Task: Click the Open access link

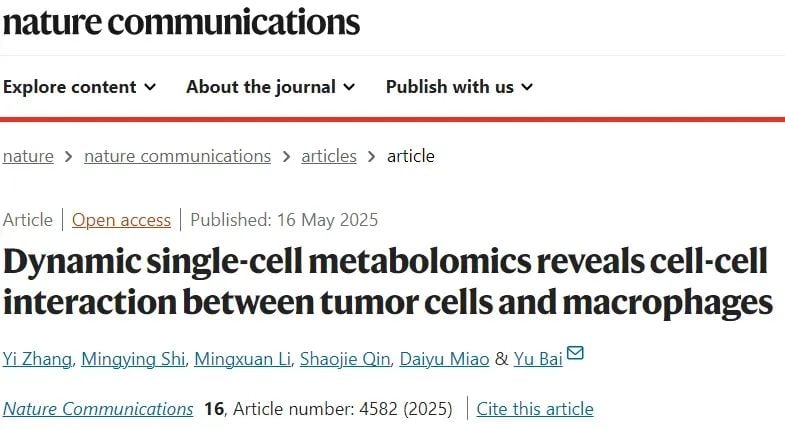Action: [x=121, y=220]
